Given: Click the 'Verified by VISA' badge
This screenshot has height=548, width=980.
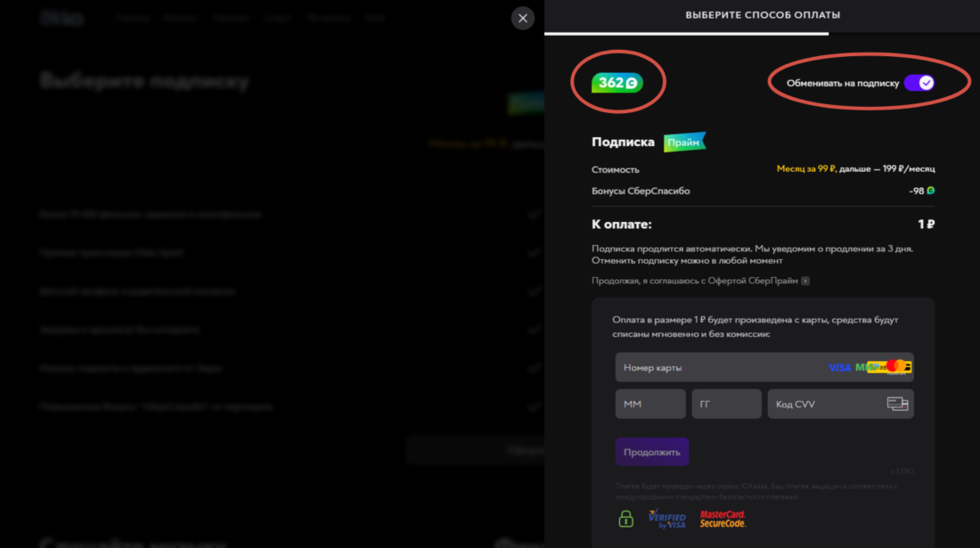Looking at the screenshot, I should tap(666, 519).
